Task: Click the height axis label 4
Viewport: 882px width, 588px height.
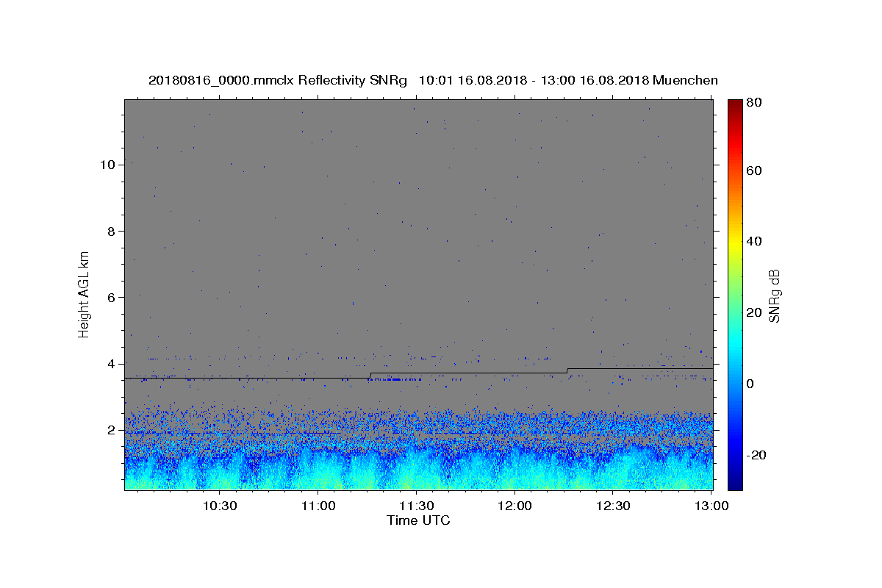Action: tap(111, 364)
